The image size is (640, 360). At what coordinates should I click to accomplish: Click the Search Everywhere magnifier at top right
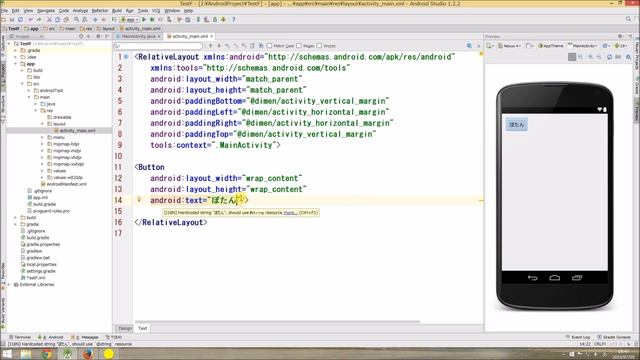629,19
